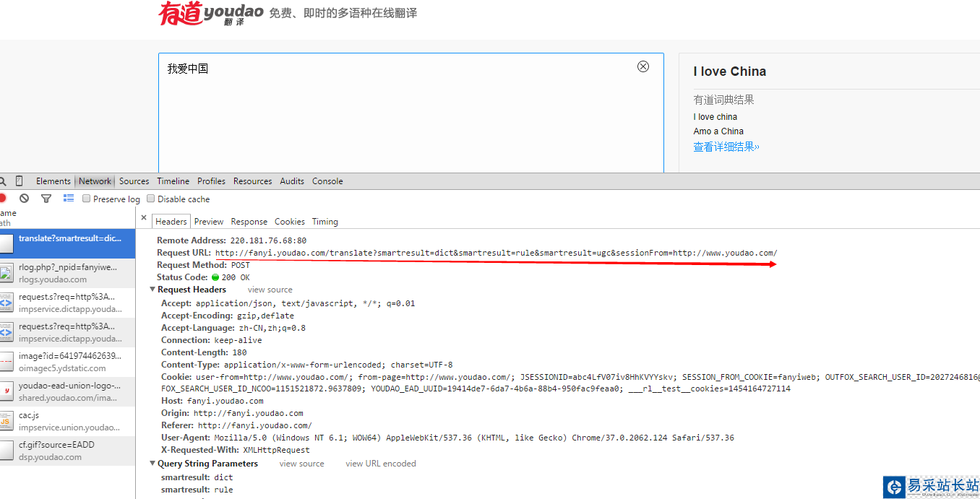Click view source beside Query String Parameters

(x=302, y=464)
